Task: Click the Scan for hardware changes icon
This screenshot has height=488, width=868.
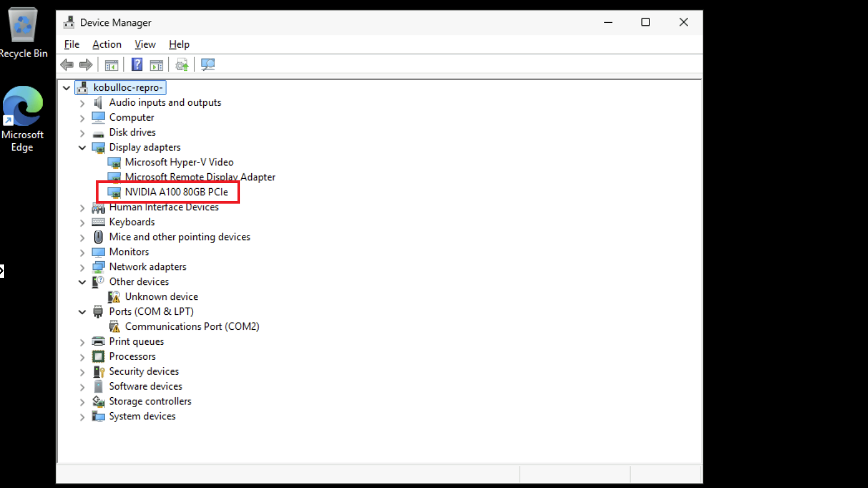Action: pos(208,65)
